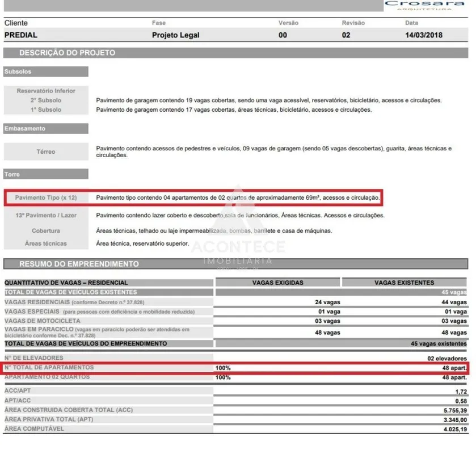This screenshot has width=476, height=454.
Task: Click the "Pavimento Tipo (x 12)" row label
Action: pyautogui.click(x=46, y=197)
